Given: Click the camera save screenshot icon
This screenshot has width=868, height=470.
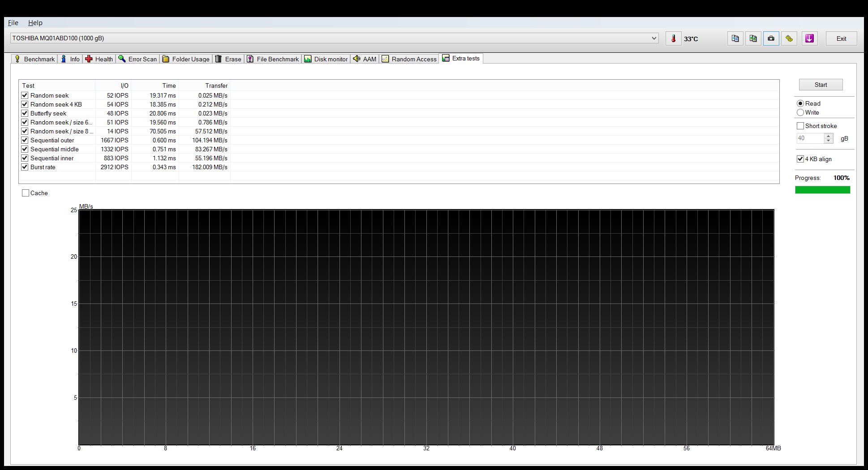Looking at the screenshot, I should click(771, 38).
